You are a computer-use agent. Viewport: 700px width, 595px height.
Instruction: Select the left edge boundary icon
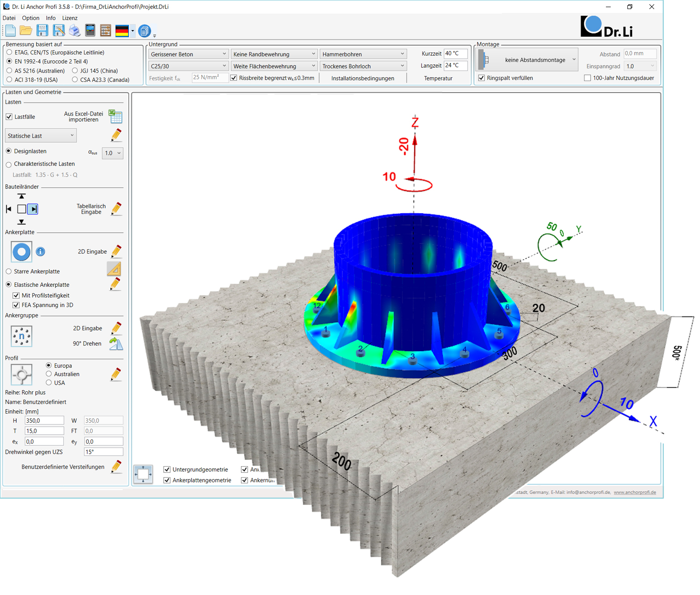click(x=9, y=209)
